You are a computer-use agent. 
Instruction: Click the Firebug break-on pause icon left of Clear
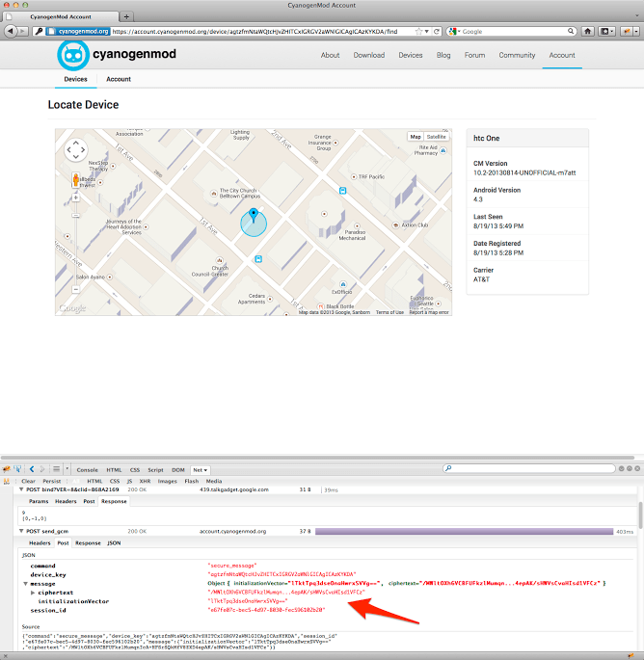(x=7, y=481)
